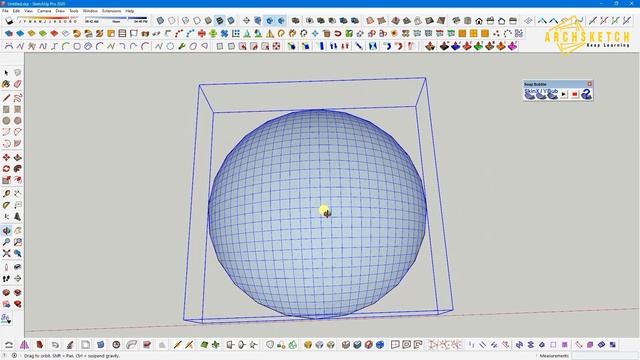Open the File menu
Image resolution: width=640 pixels, height=360 pixels.
click(5, 11)
